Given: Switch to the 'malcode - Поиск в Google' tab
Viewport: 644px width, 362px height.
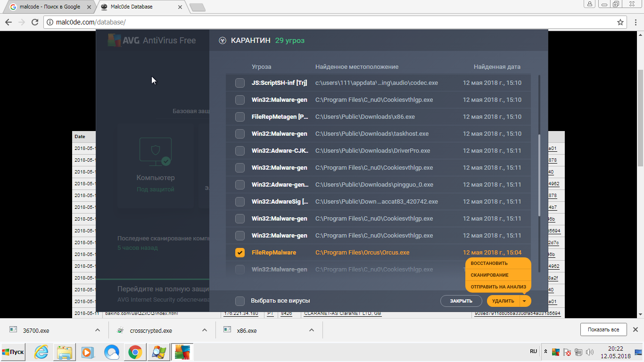Looking at the screenshot, I should [50, 7].
